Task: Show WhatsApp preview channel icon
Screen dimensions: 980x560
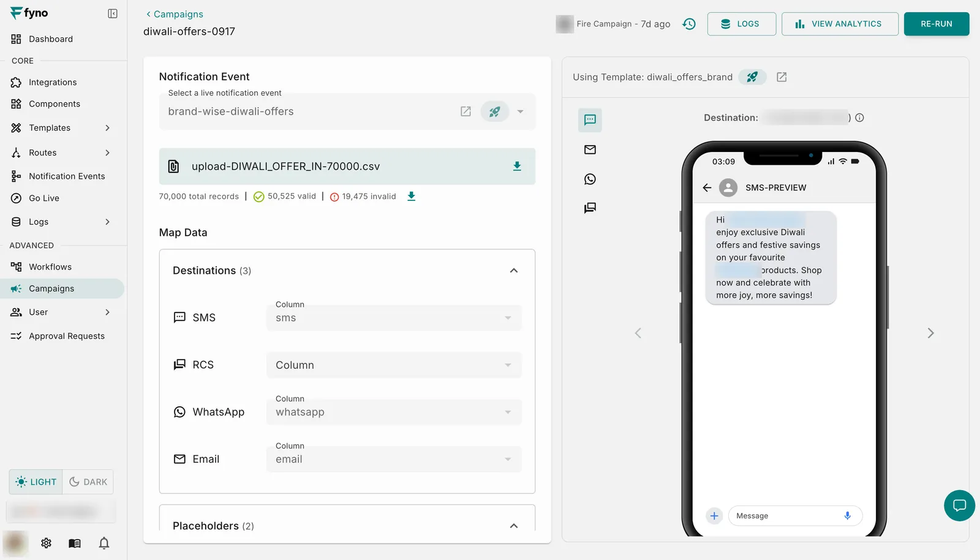Action: click(590, 179)
